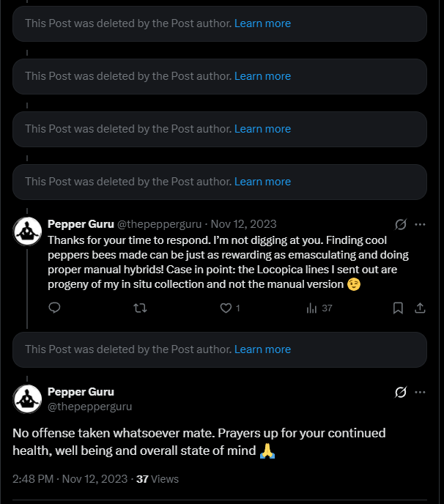
Task: Click Learn more on second deleted post
Action: [x=262, y=76]
